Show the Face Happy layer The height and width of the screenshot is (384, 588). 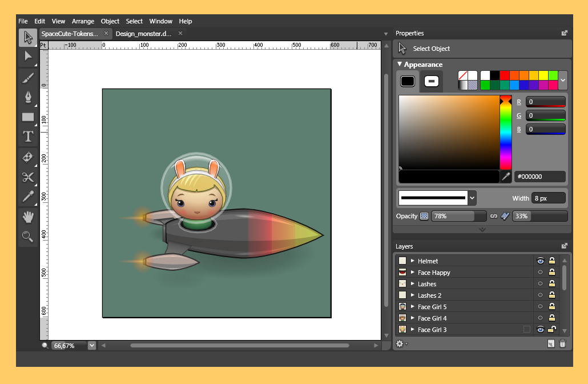pyautogui.click(x=540, y=273)
